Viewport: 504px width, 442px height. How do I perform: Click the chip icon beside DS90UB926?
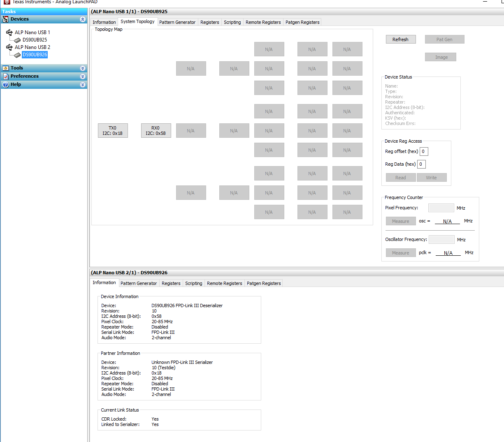17,54
